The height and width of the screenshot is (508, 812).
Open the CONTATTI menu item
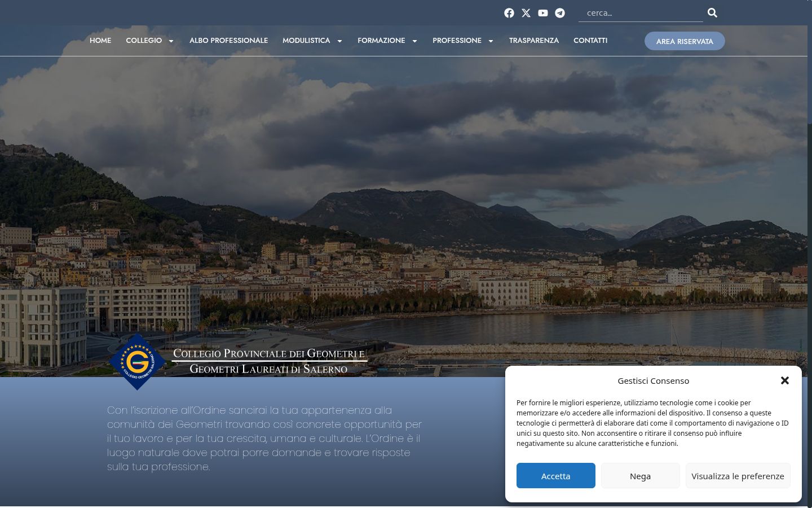click(590, 40)
